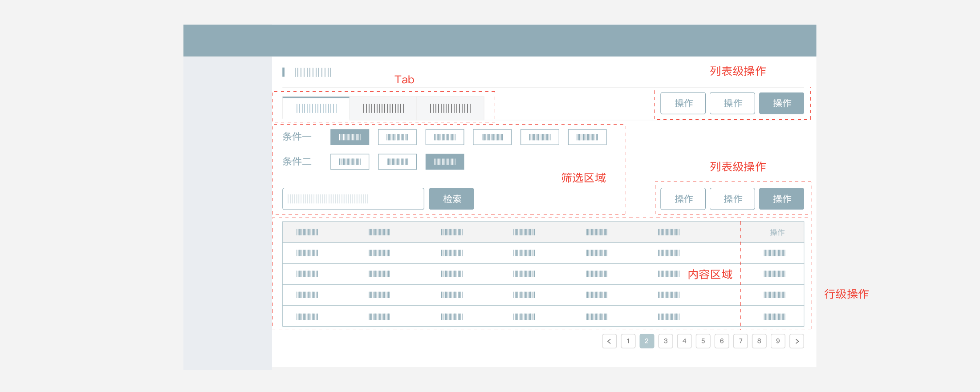
Task: Click the filled 操作 button beside the tabs
Action: point(781,103)
